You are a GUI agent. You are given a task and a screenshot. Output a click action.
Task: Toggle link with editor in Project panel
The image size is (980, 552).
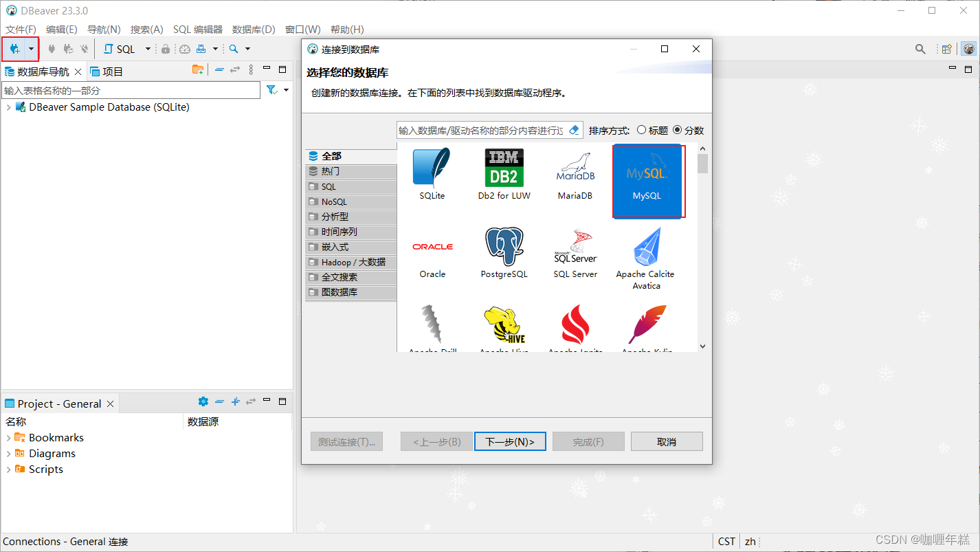tap(251, 401)
